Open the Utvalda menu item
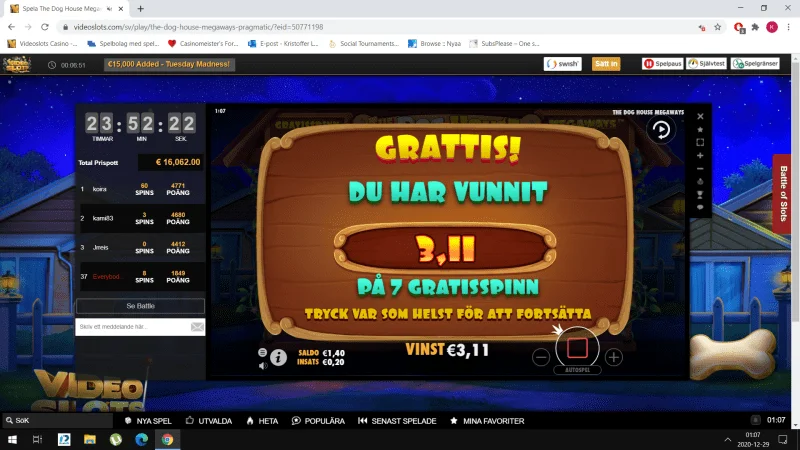Screen dimensions: 800x450 (x=209, y=421)
